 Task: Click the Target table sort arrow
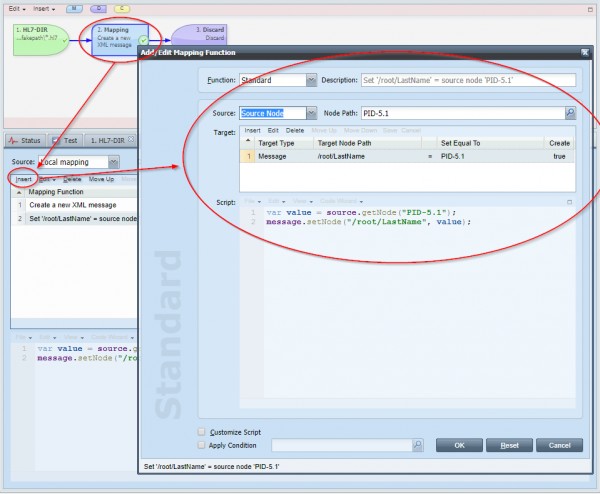(x=248, y=142)
